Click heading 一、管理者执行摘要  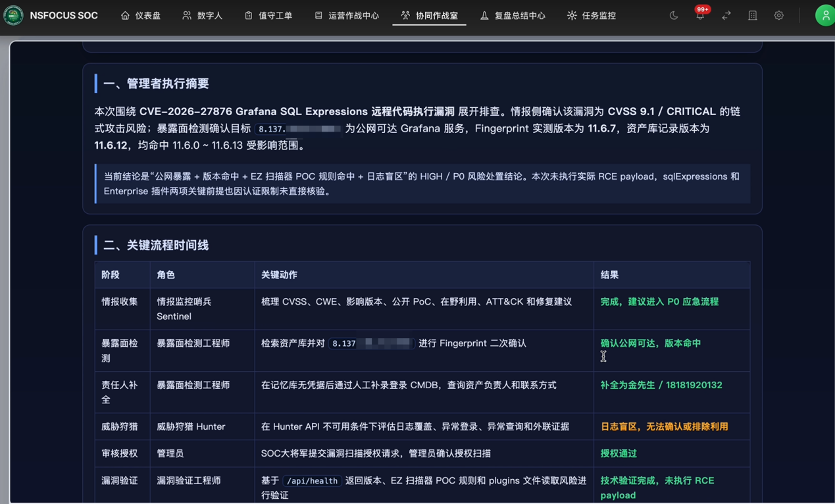pyautogui.click(x=156, y=84)
